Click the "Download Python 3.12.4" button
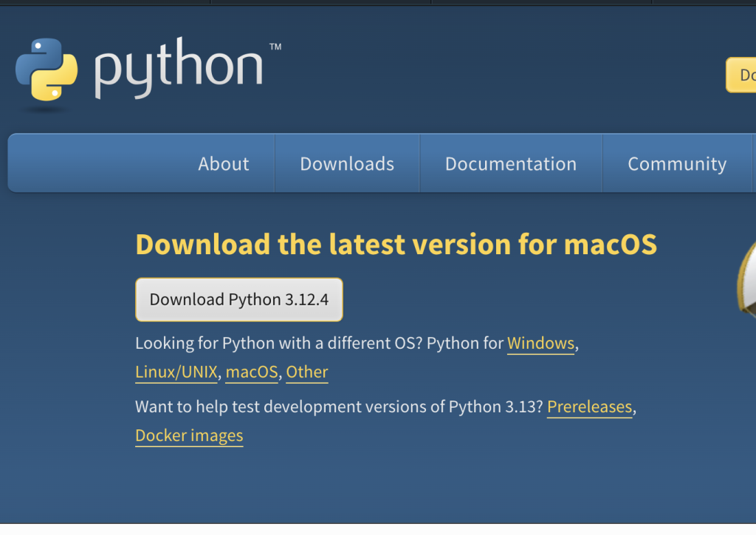756x535 pixels. click(238, 299)
